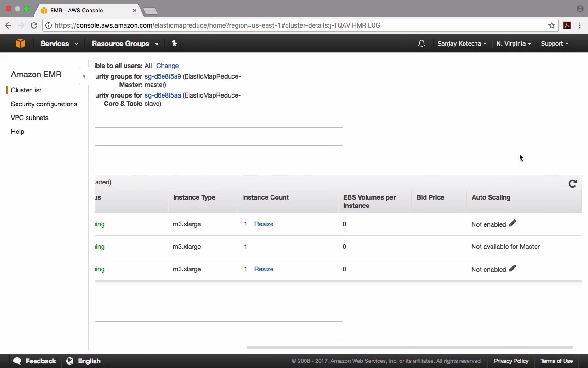Click the browser back arrow
The image size is (588, 368).
tap(8, 25)
